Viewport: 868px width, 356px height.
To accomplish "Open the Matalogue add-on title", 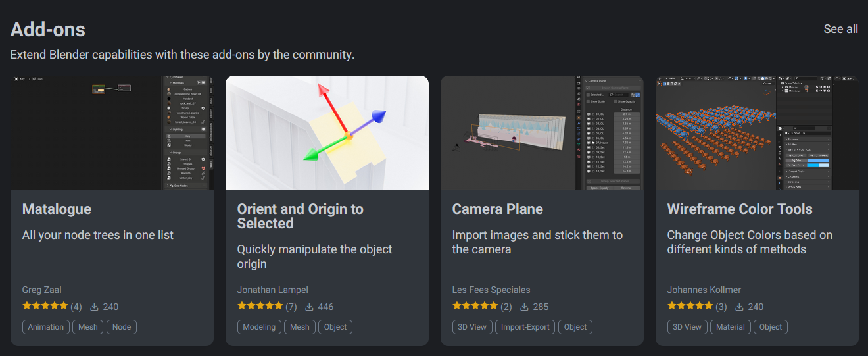I will pyautogui.click(x=57, y=209).
